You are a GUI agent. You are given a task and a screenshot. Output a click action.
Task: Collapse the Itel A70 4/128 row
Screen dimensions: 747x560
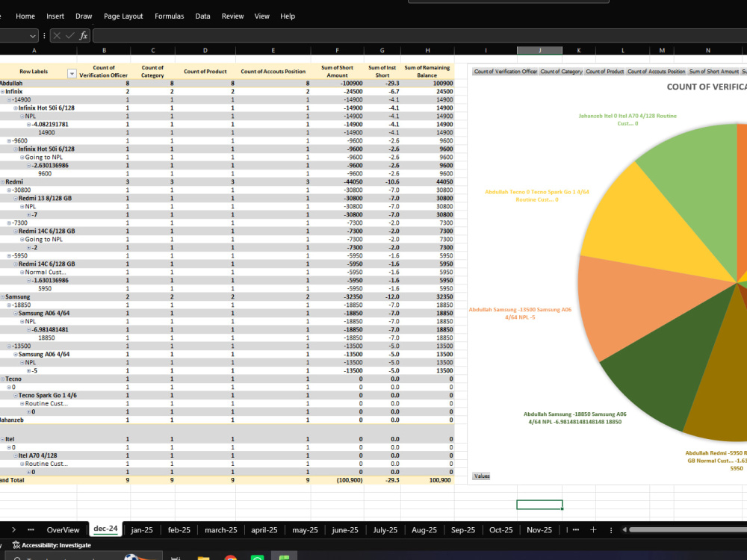tap(16, 455)
